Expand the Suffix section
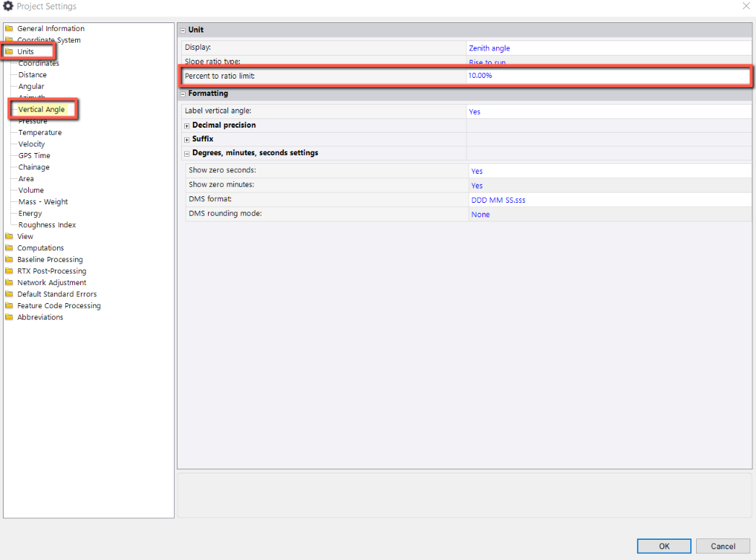Screen dimensions: 756x560 [187, 139]
